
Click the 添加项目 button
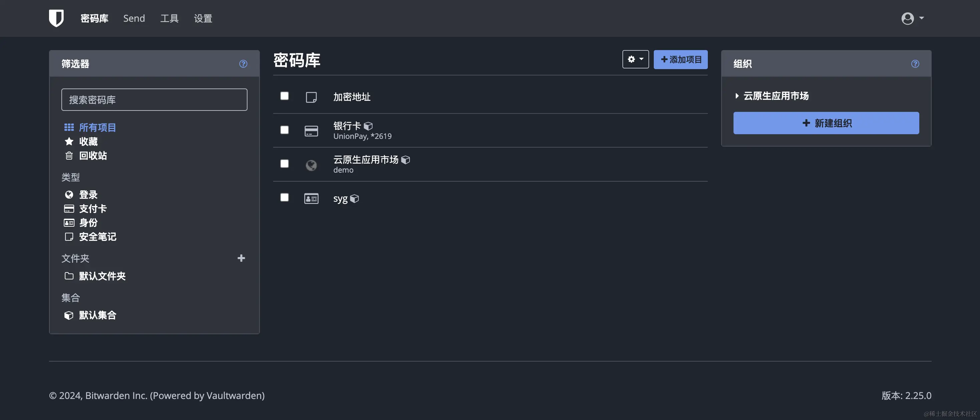680,59
